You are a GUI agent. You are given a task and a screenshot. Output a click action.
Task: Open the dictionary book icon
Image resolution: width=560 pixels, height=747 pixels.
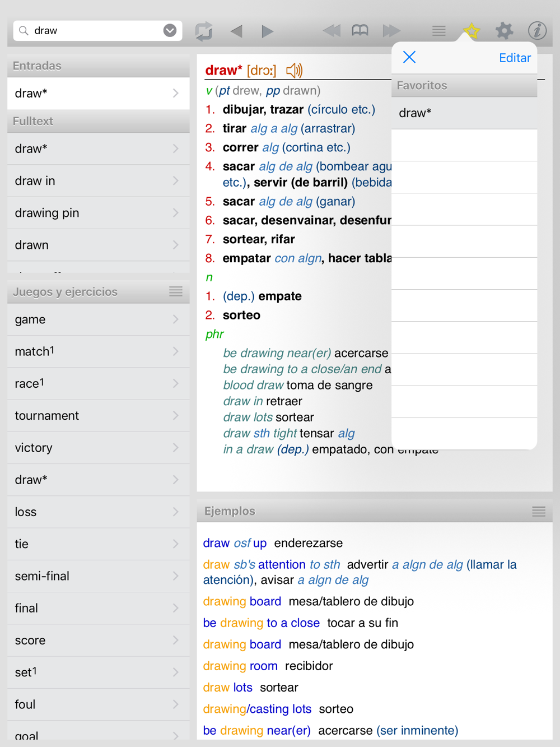click(x=360, y=30)
